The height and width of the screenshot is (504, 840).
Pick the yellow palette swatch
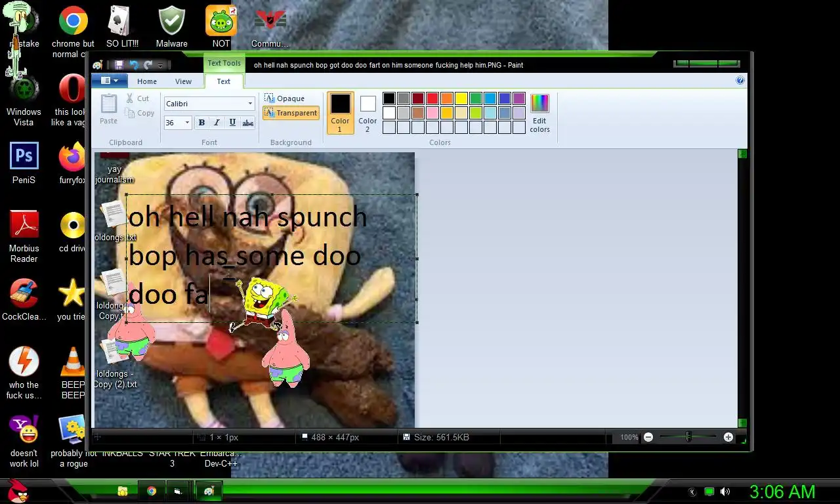tap(461, 98)
